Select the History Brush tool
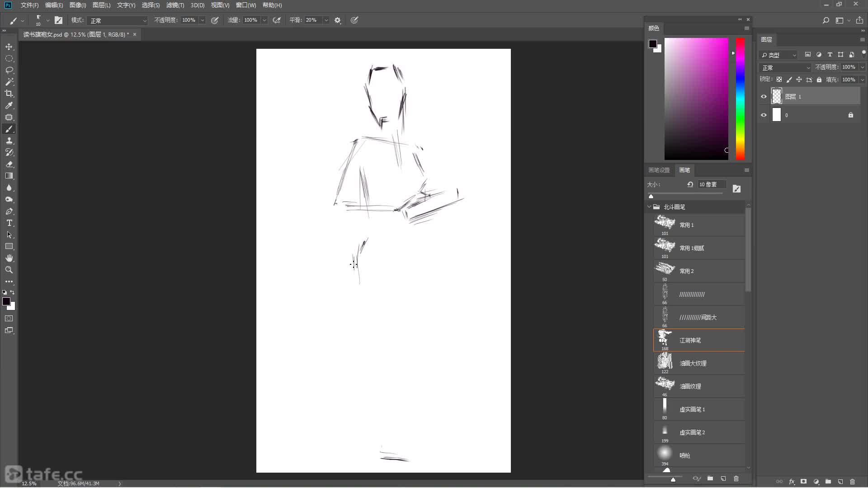The height and width of the screenshot is (488, 868). 9,153
